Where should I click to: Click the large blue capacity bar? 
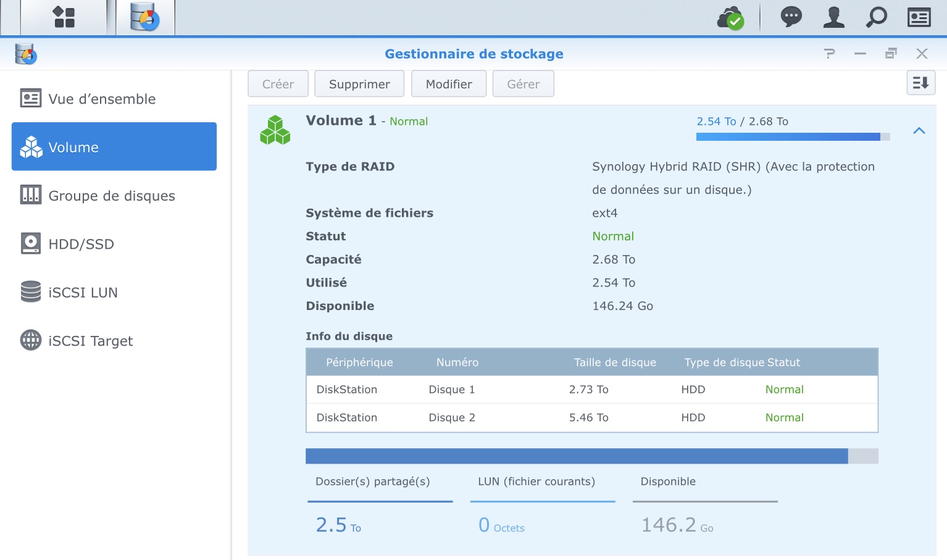pyautogui.click(x=592, y=456)
